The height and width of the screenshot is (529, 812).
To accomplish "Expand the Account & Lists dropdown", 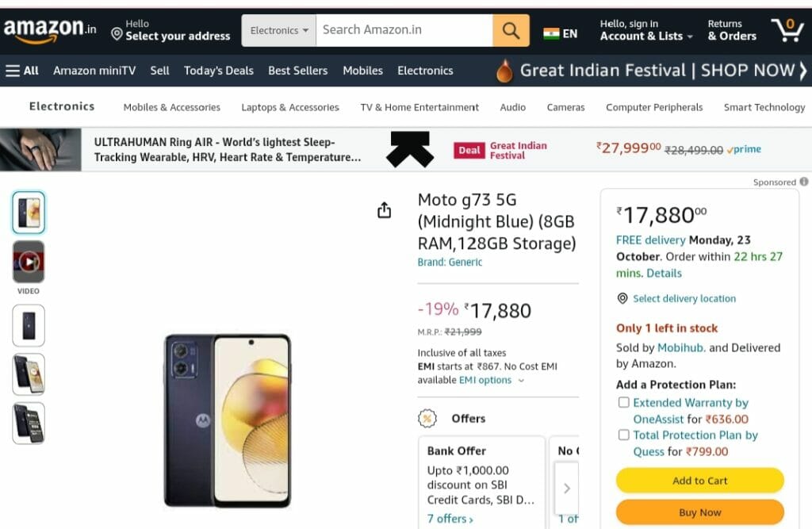I will point(645,36).
